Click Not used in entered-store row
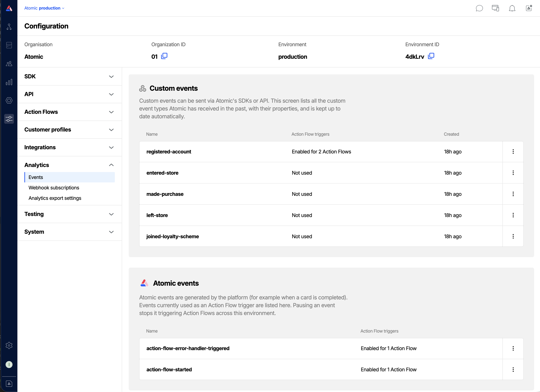This screenshot has width=540, height=392. point(302,173)
